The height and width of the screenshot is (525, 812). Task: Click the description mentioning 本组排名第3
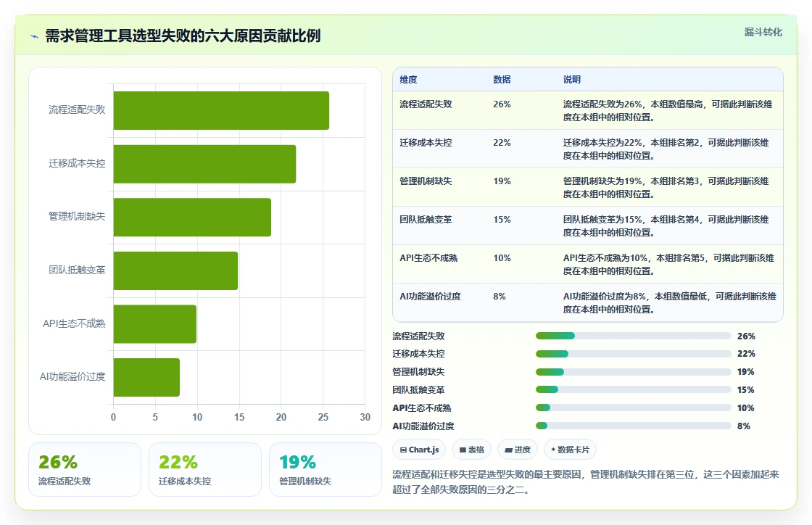click(x=666, y=187)
